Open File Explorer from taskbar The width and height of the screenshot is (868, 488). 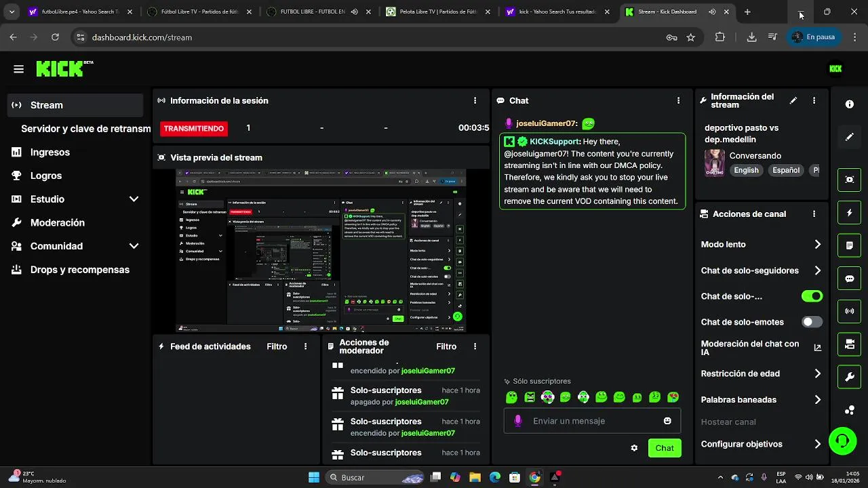pyautogui.click(x=475, y=477)
